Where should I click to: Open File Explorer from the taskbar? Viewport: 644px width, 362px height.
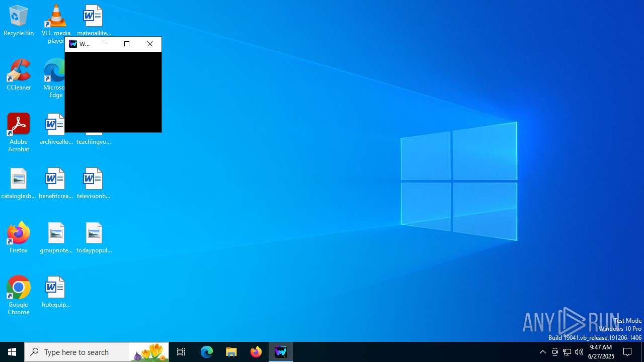231,352
